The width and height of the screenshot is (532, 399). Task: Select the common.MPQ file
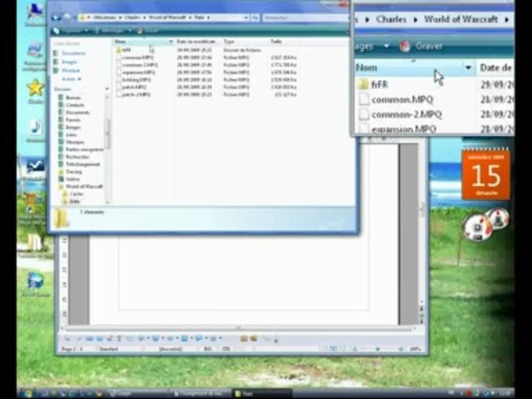tap(135, 57)
